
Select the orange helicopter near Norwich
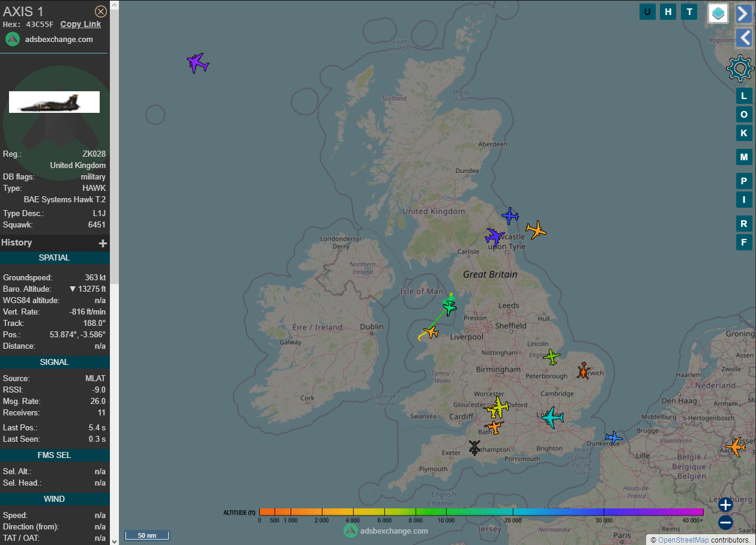point(583,371)
